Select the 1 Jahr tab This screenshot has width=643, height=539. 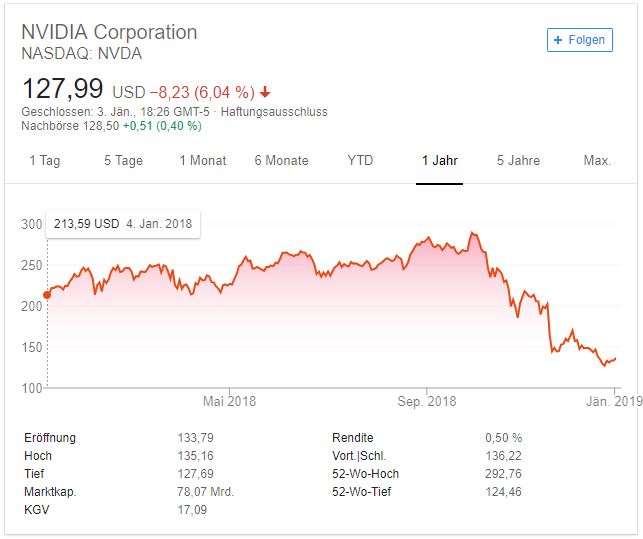(x=439, y=161)
